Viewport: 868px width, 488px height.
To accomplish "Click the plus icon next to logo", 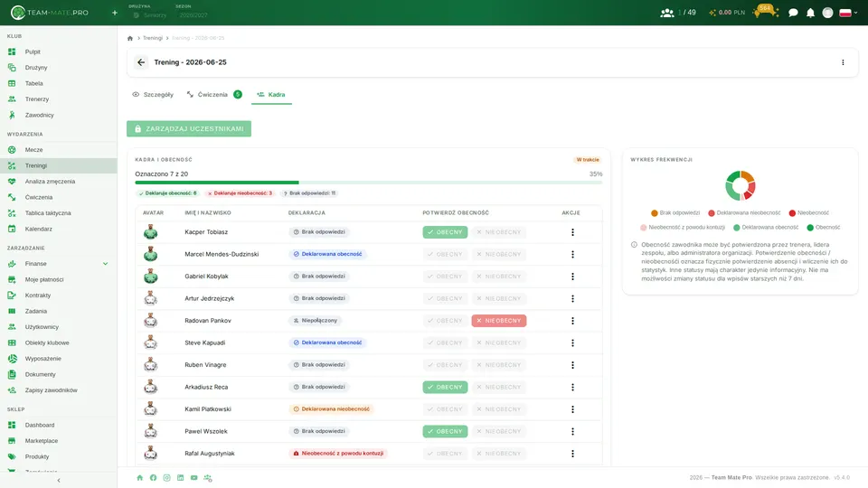I will pyautogui.click(x=115, y=13).
